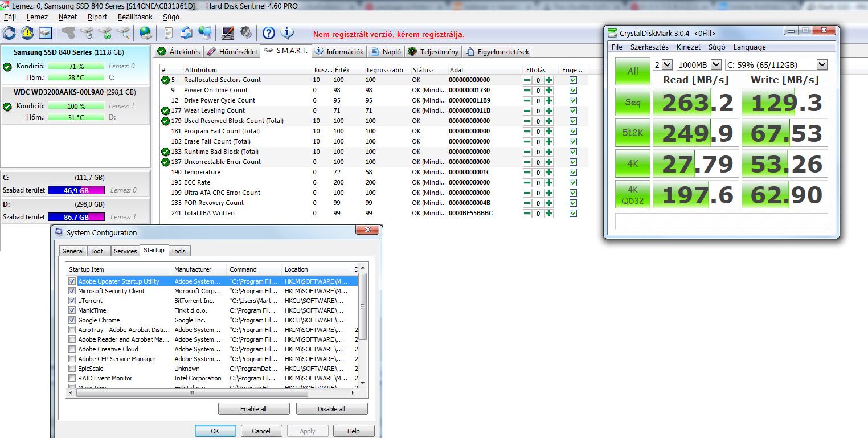Screen dimensions: 868x438
Task: Click the green status icon beside WDC Kondíció
Action: click(x=7, y=107)
